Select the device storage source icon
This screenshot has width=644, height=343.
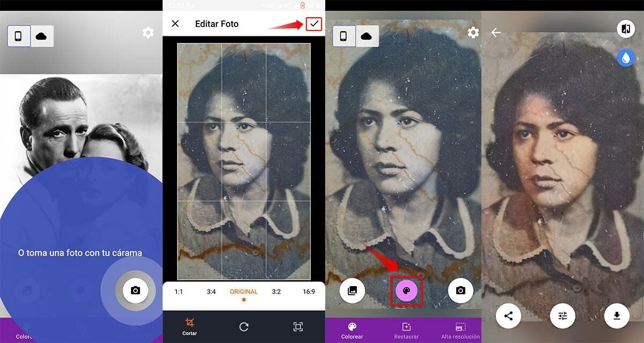pos(342,35)
